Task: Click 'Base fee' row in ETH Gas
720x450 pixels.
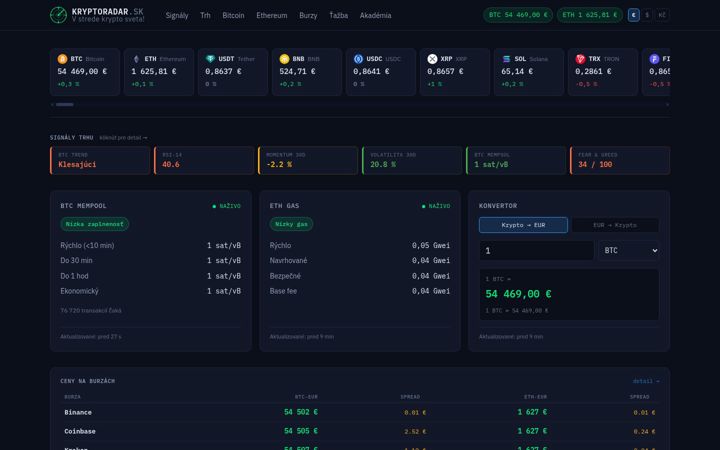Action: 360,291
